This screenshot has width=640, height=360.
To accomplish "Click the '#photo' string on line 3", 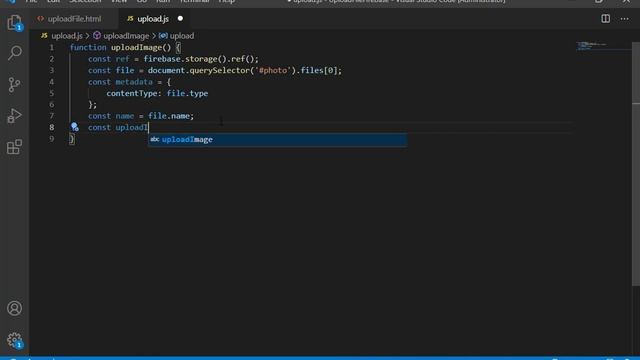I will [x=273, y=70].
